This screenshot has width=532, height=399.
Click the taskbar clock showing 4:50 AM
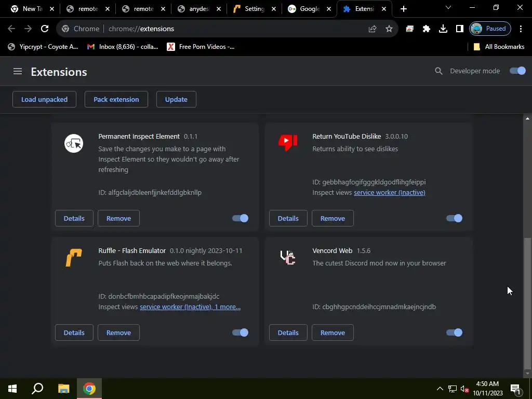click(x=487, y=389)
